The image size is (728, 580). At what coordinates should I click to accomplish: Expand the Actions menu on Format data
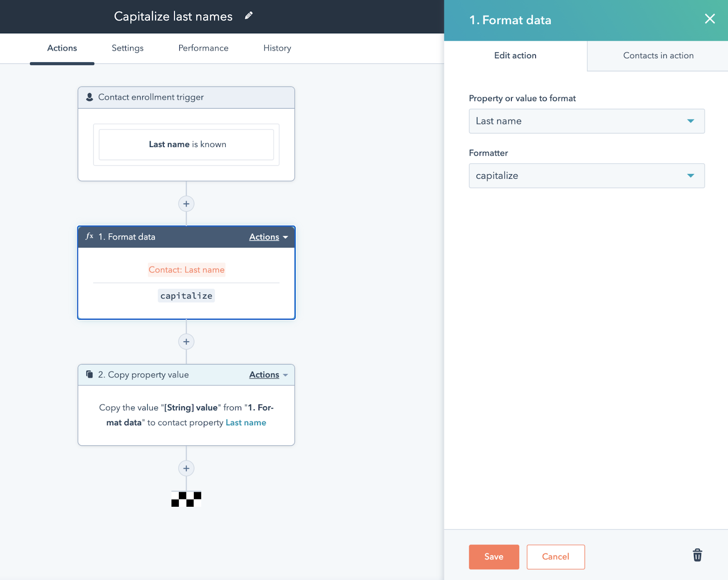(x=268, y=237)
